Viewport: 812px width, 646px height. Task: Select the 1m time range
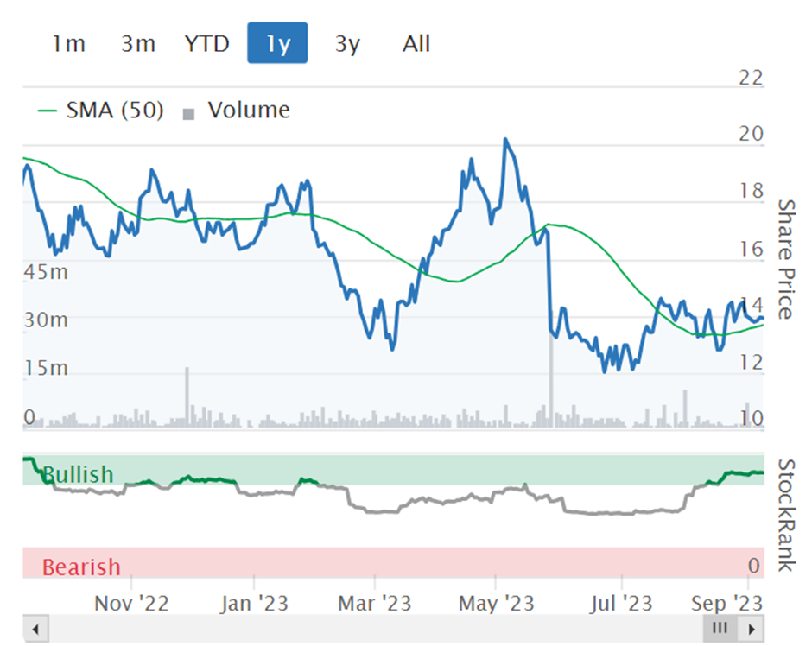pyautogui.click(x=69, y=43)
